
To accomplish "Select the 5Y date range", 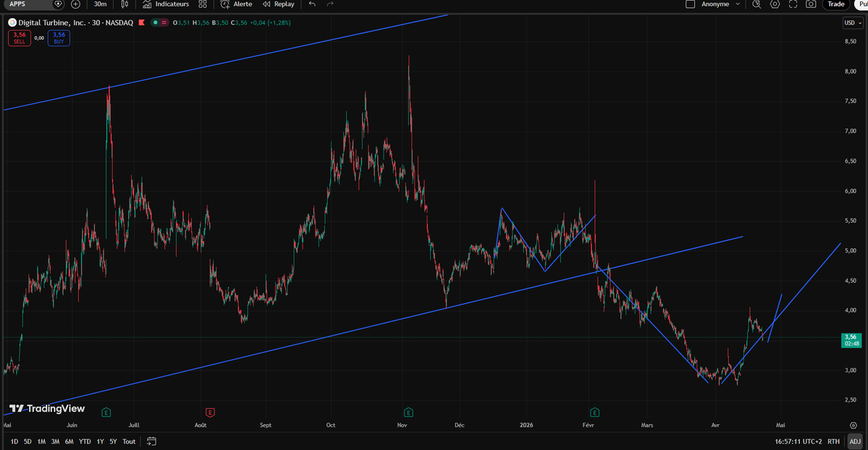I will coord(113,442).
